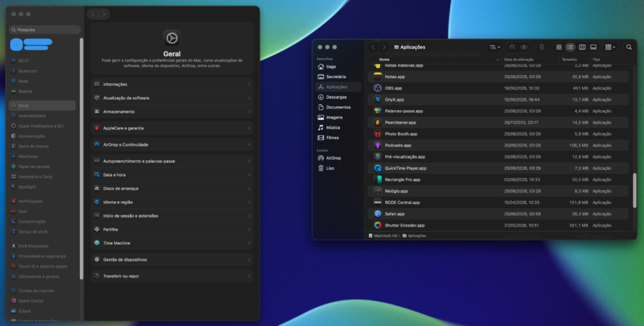Select the Shutter Encoder.app icon
Viewport: 644px width, 326px height.
(x=378, y=225)
